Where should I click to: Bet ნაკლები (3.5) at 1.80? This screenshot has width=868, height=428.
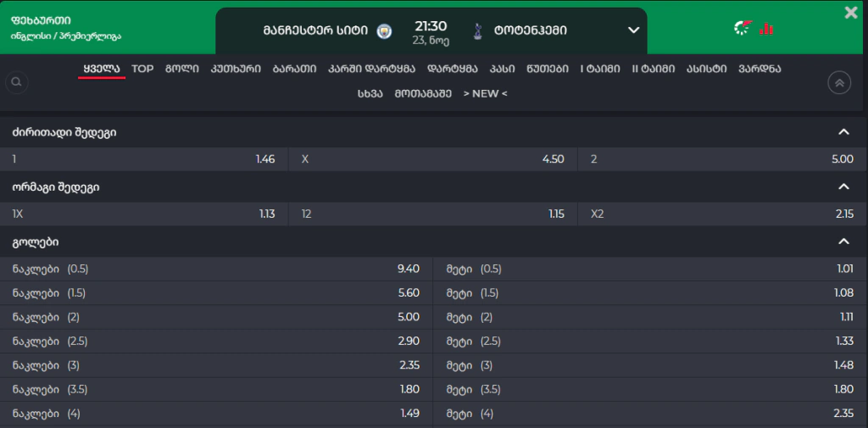pyautogui.click(x=216, y=389)
